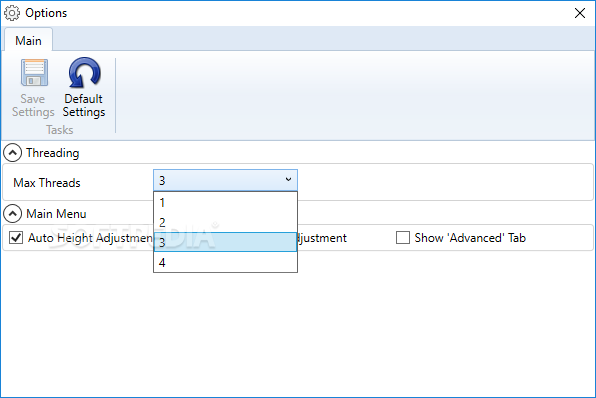
Task: Click the Max Threads label
Action: (x=47, y=183)
